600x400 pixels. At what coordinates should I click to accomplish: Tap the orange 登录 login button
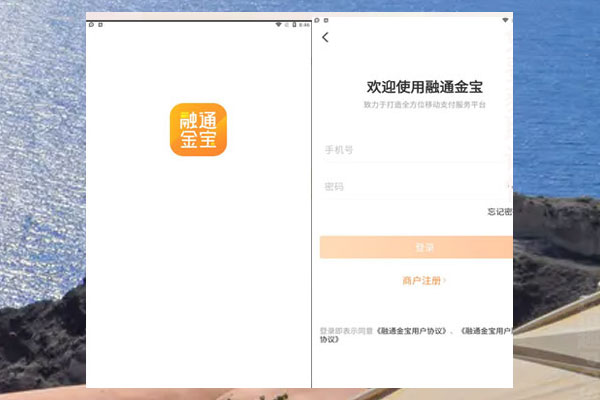click(x=416, y=247)
